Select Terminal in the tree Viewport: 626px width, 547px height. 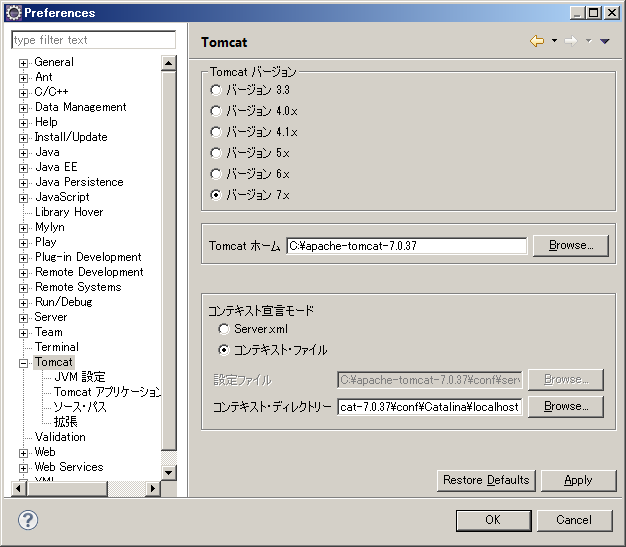(x=57, y=347)
